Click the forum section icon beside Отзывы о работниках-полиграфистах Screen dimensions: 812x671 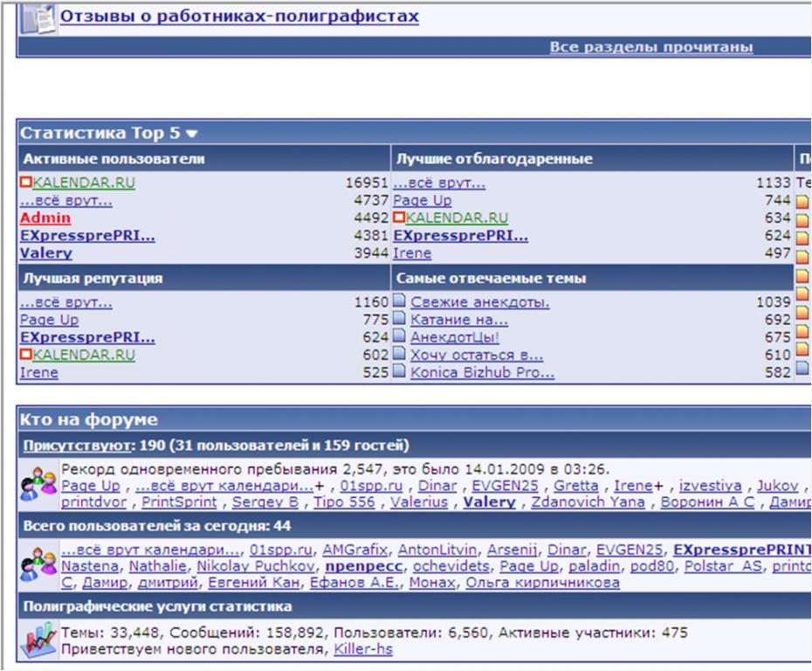pyautogui.click(x=38, y=17)
